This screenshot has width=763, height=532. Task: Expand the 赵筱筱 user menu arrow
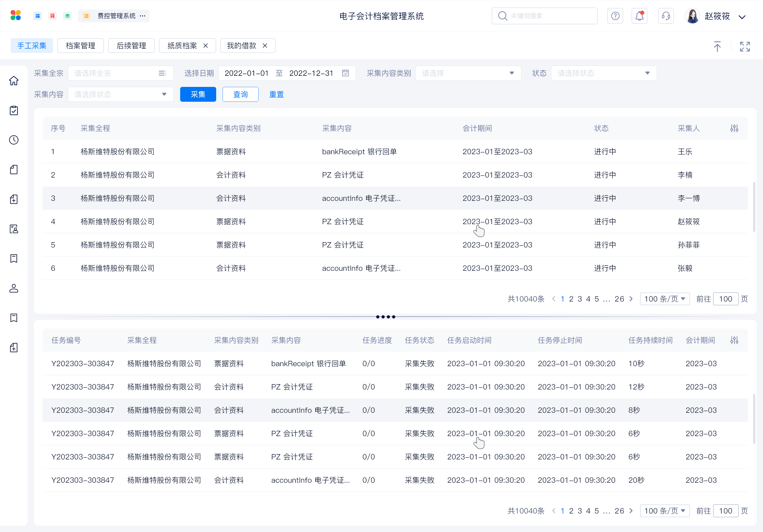coord(742,17)
